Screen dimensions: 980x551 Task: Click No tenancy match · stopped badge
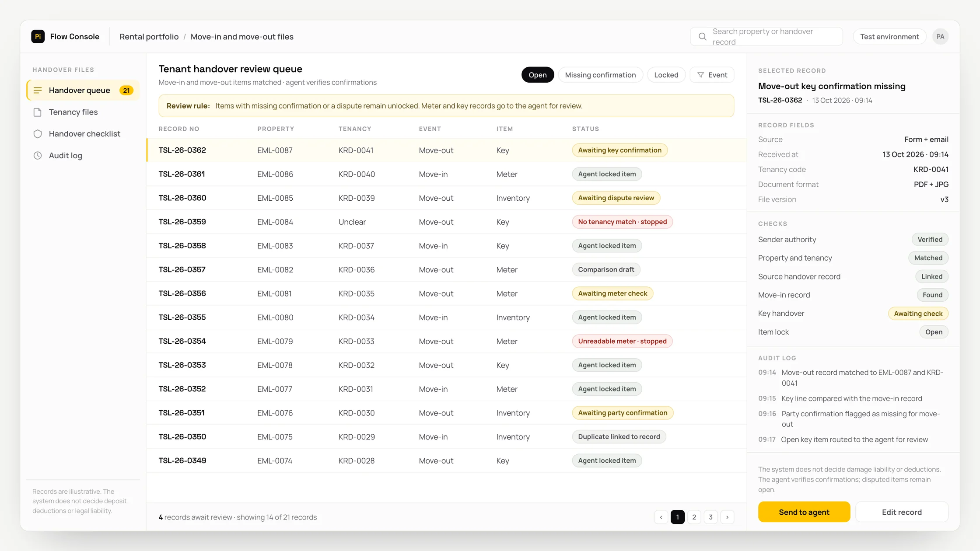coord(622,222)
